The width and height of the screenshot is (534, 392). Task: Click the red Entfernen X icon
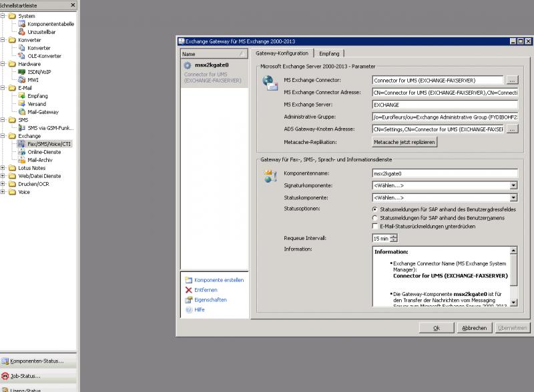[x=189, y=290]
